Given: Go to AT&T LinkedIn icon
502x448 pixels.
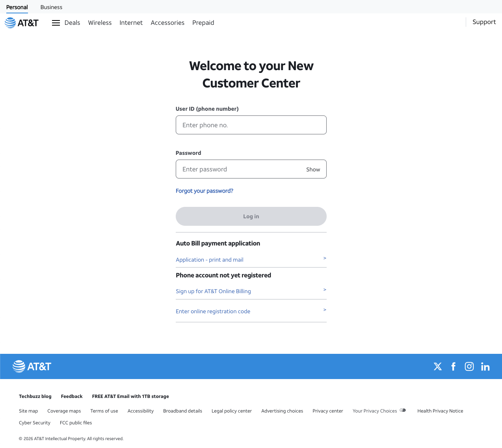Looking at the screenshot, I should [x=485, y=367].
